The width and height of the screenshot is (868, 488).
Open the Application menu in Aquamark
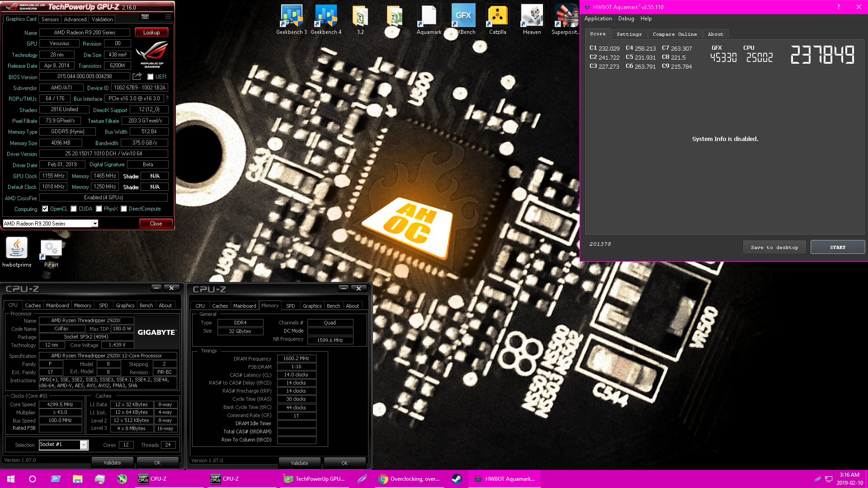click(598, 19)
